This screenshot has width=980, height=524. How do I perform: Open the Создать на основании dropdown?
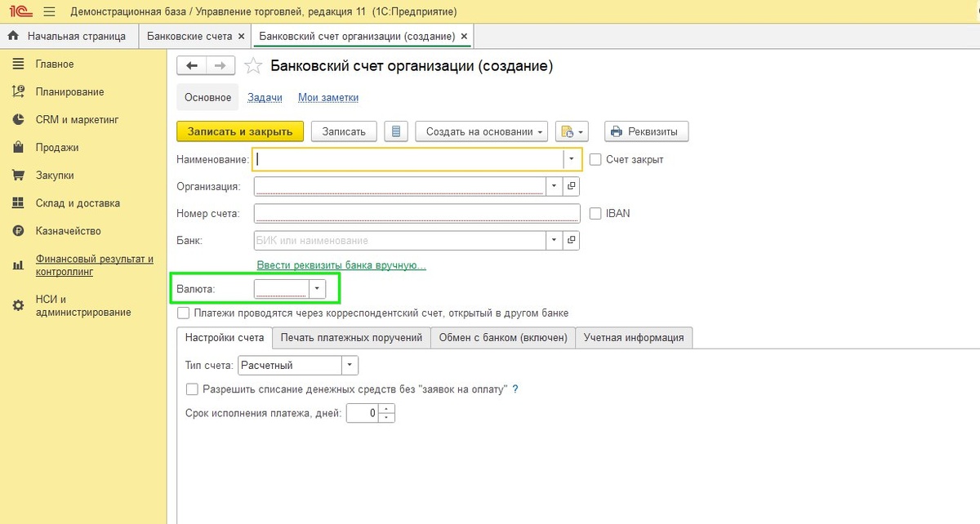click(481, 131)
